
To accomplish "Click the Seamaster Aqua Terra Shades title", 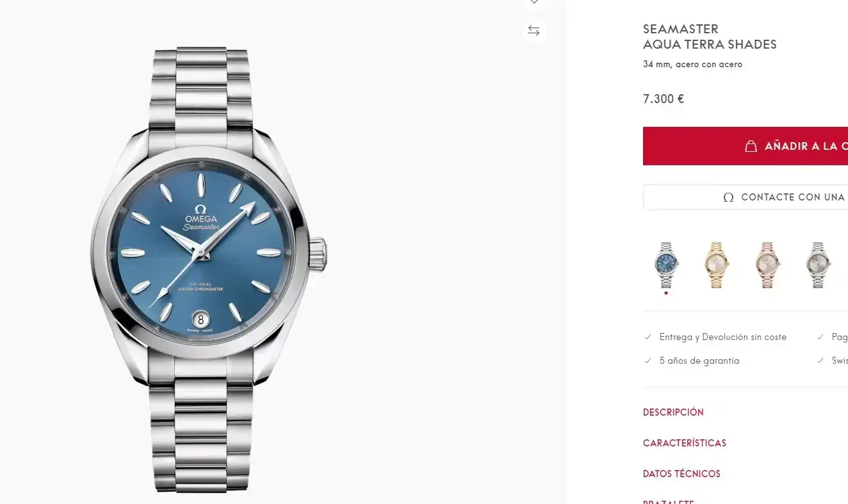I will click(x=710, y=37).
